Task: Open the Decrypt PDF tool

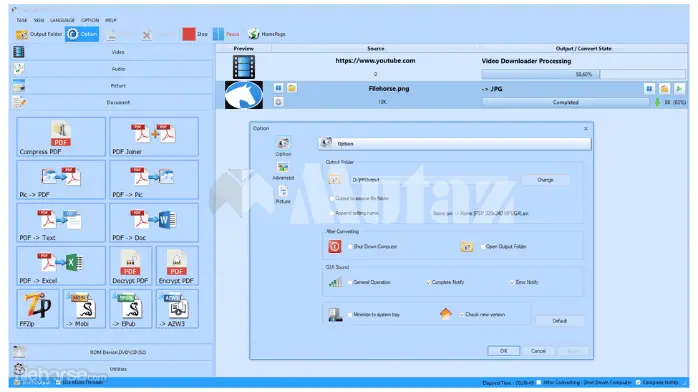Action: (130, 266)
